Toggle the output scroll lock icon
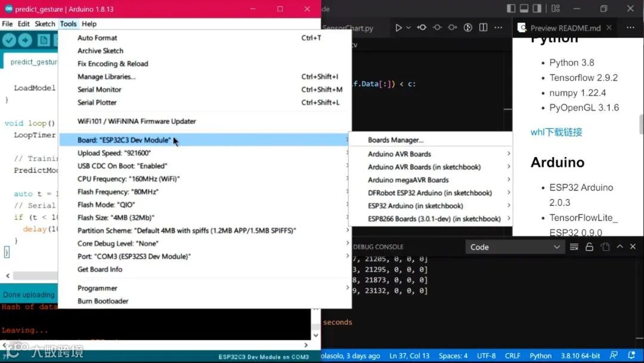The height and width of the screenshot is (363, 644). pos(589,247)
